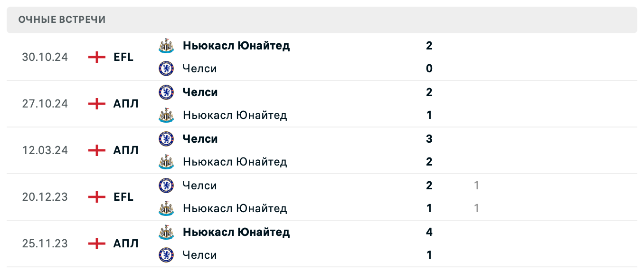Click Chelsea's penalty score in 20.12.23 match

click(x=476, y=186)
